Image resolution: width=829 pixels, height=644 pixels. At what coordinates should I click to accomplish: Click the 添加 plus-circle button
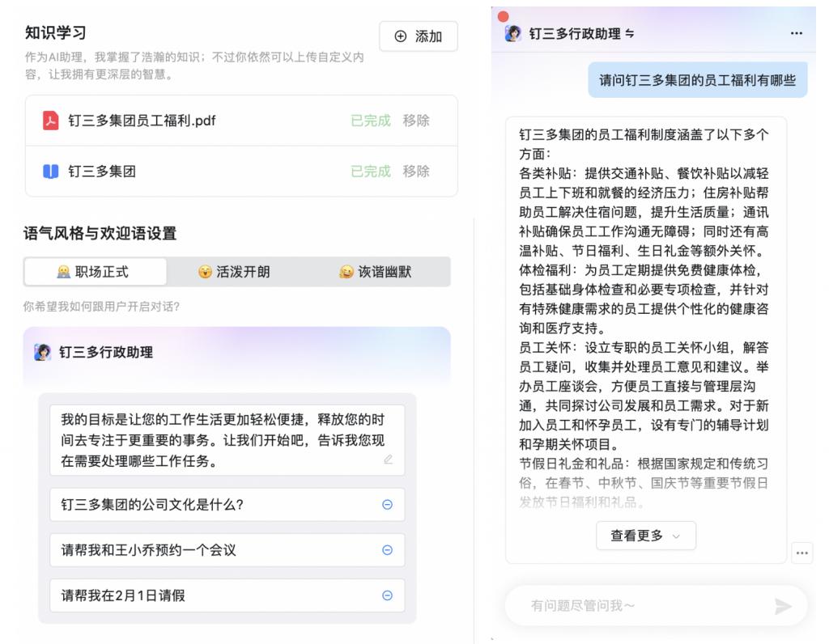[x=419, y=36]
